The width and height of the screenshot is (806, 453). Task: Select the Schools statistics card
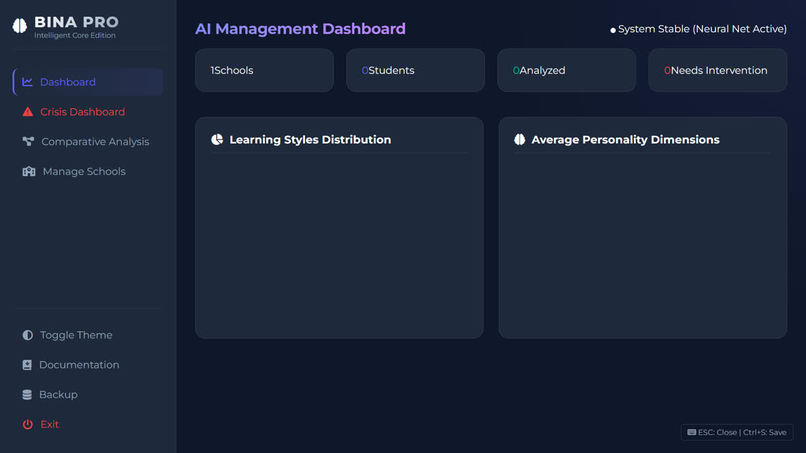264,70
